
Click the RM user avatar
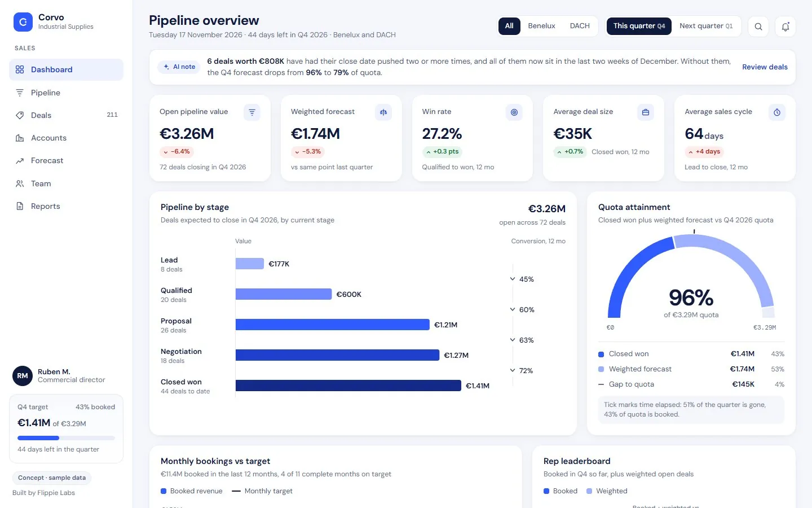pos(23,376)
